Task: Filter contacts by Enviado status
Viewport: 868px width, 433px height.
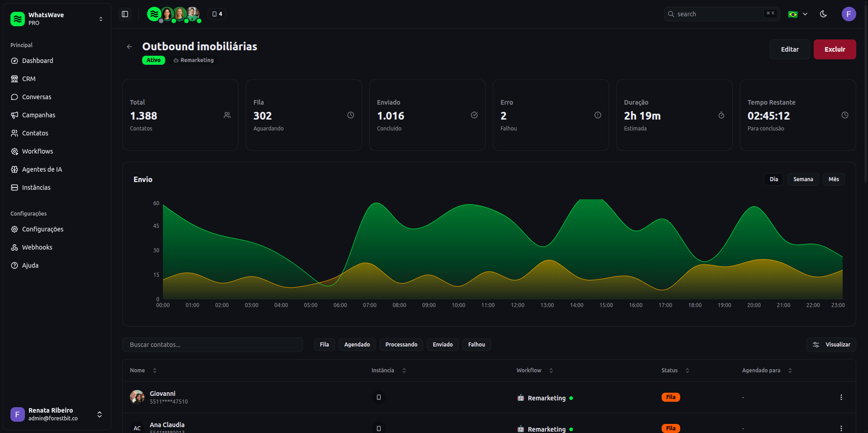Action: (x=443, y=345)
